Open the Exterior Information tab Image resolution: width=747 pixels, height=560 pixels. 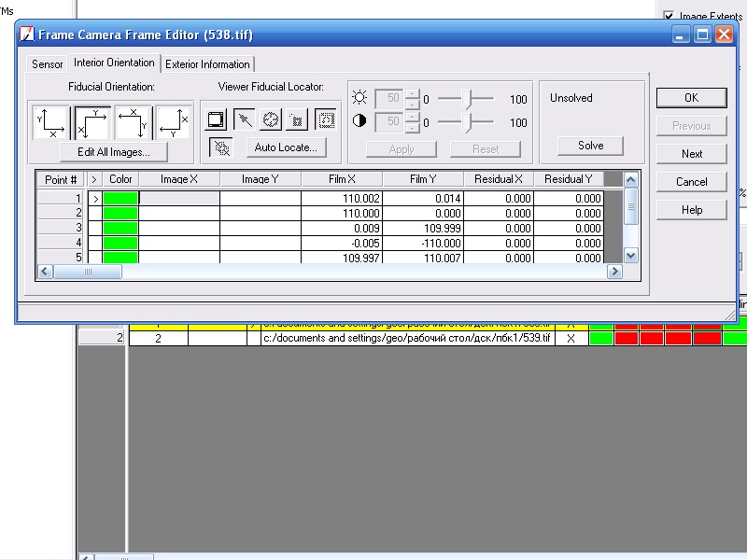[207, 64]
